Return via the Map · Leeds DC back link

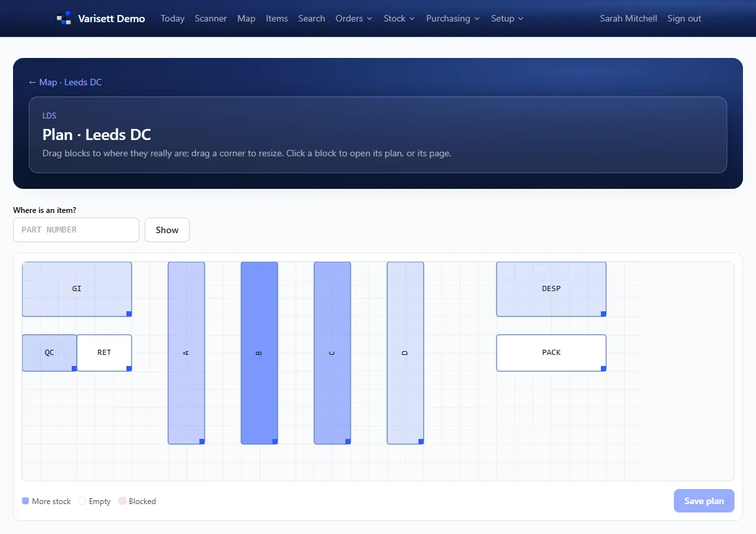[65, 83]
